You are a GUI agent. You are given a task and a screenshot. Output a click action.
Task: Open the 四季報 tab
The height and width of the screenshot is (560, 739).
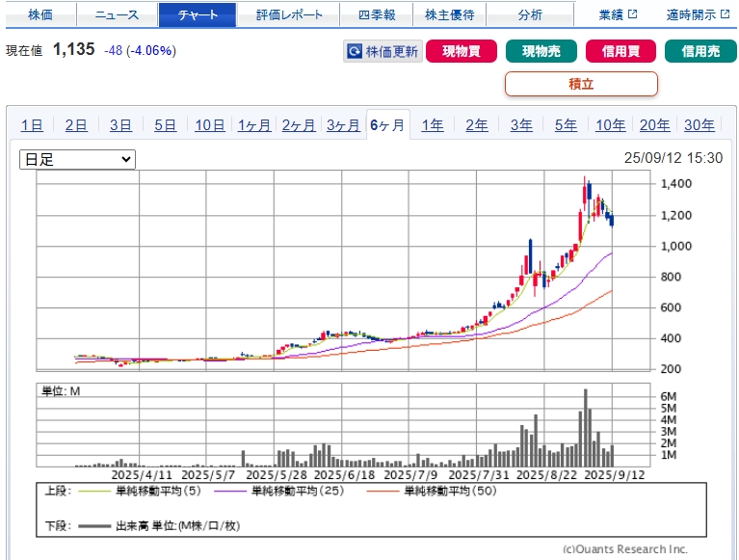coord(376,15)
